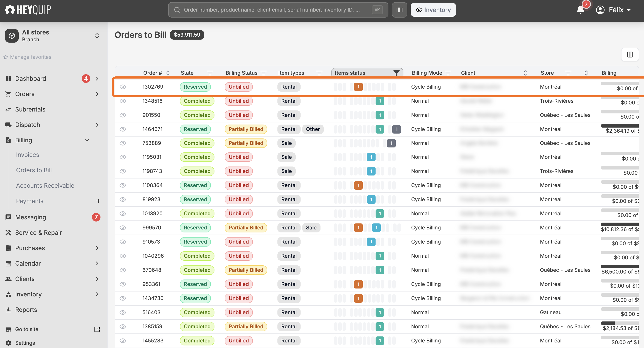The height and width of the screenshot is (348, 644).
Task: Click billing progress bar for order 999570
Action: [x=620, y=224]
